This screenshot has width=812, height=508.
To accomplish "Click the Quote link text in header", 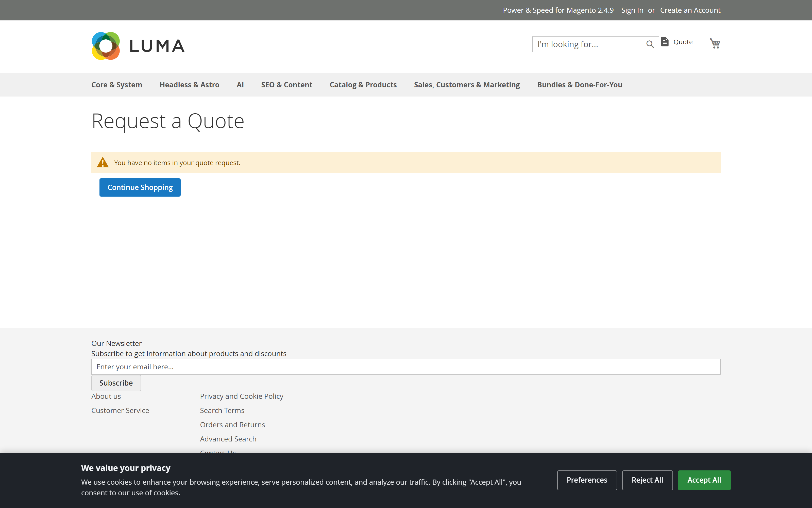I will click(x=683, y=42).
